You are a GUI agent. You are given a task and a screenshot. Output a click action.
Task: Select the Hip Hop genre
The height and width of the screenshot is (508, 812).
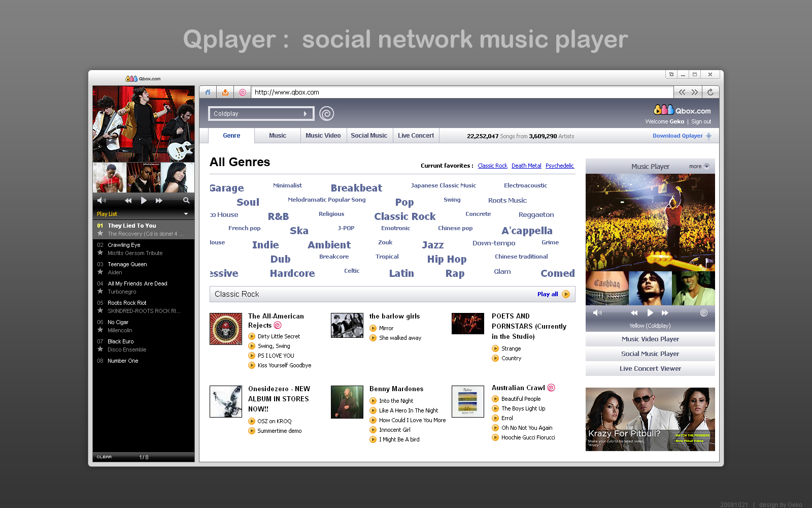(447, 259)
